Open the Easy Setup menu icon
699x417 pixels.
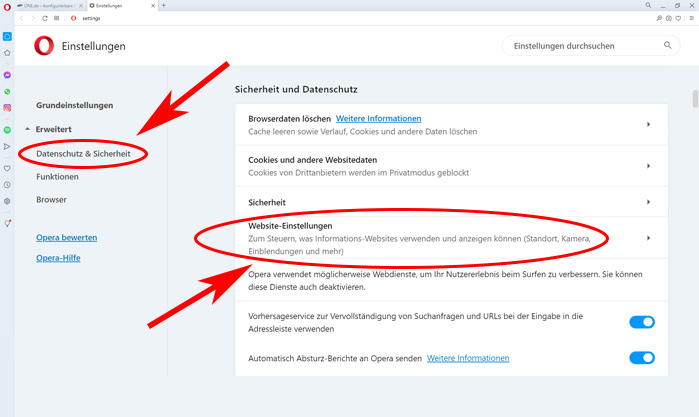691,18
